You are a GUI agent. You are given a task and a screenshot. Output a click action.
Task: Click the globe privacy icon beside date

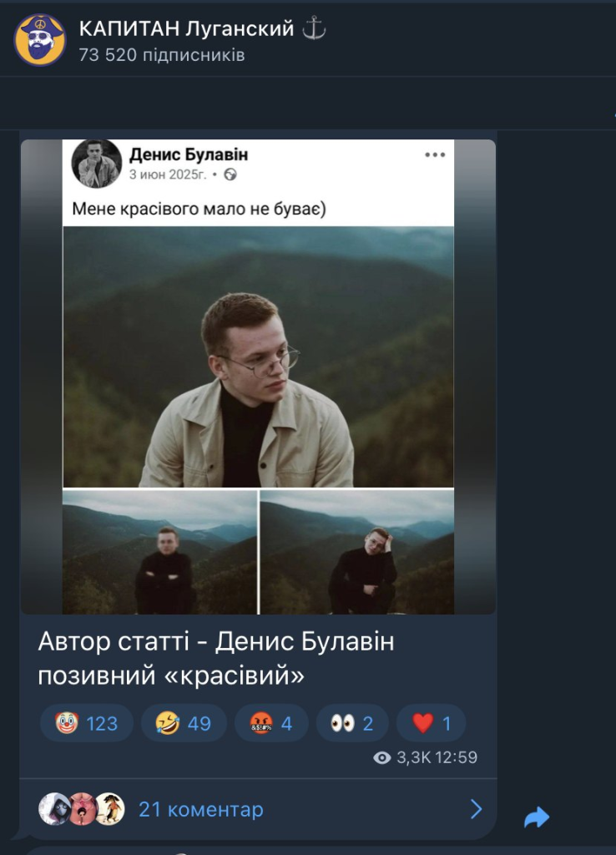(x=231, y=175)
